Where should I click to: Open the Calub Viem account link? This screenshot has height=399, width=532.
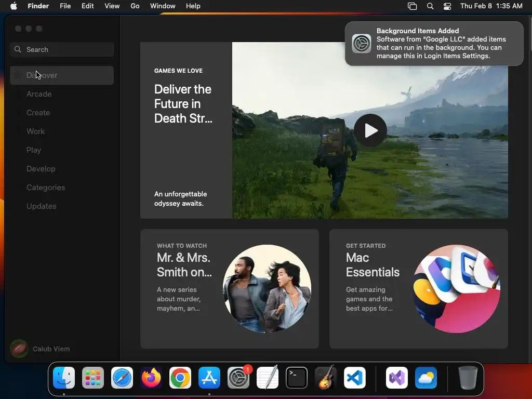(51, 349)
